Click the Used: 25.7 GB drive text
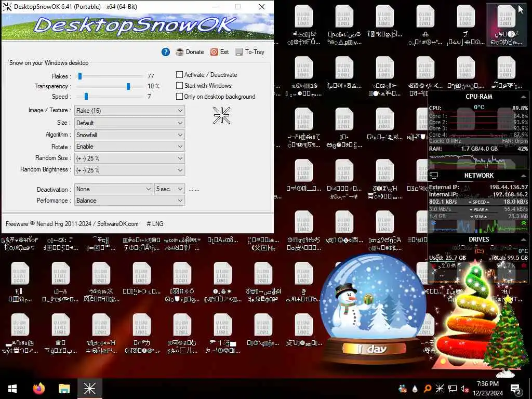532x399 pixels. point(447,258)
